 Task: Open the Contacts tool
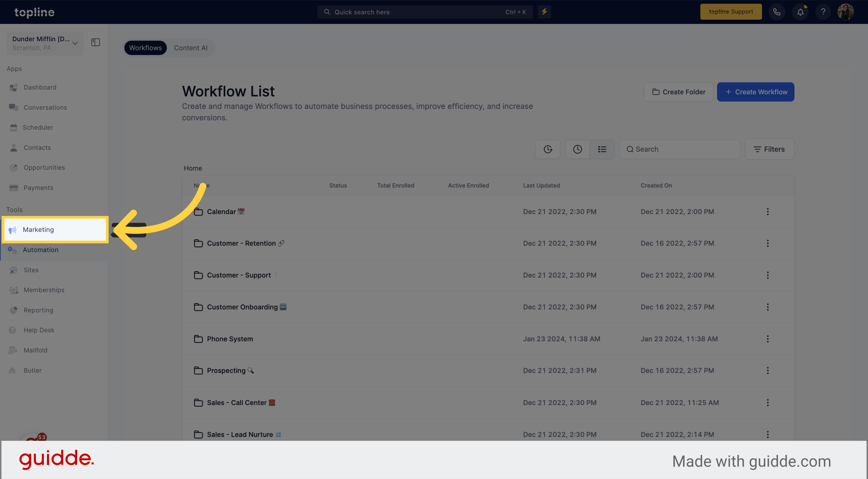click(x=37, y=147)
